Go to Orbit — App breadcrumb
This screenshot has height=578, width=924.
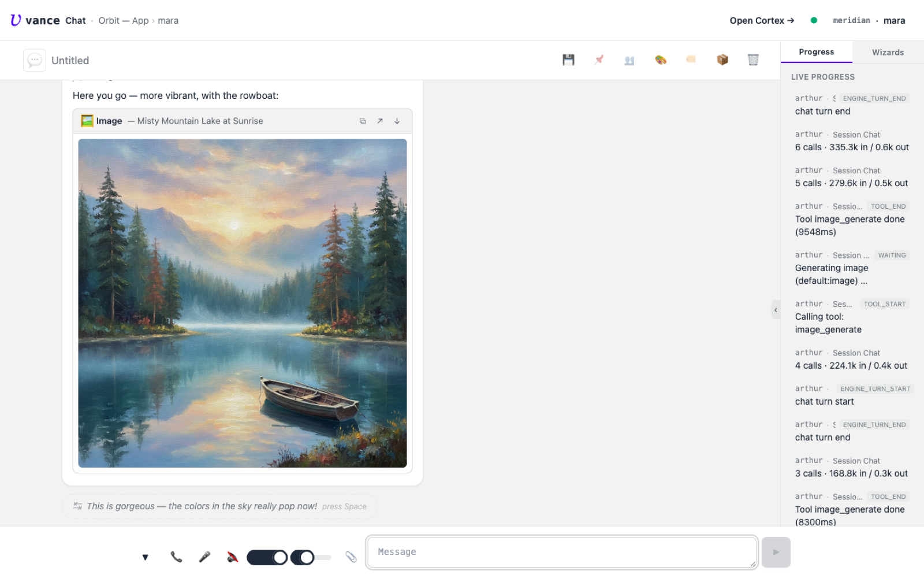tap(124, 20)
